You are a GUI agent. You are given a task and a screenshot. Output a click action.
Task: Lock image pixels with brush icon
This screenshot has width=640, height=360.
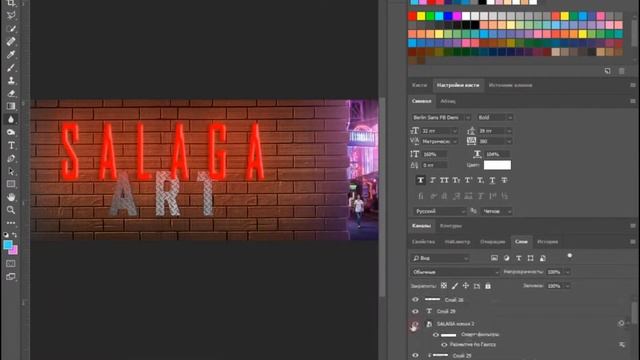point(455,286)
